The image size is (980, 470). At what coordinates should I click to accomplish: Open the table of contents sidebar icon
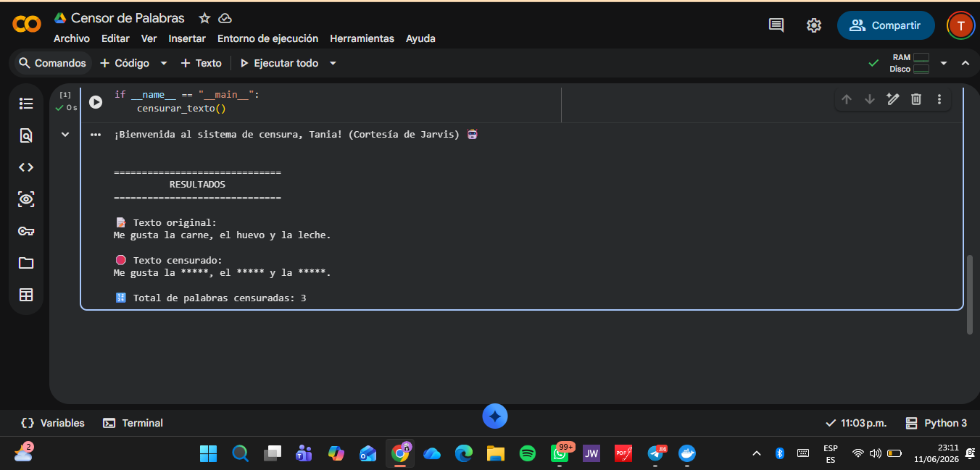coord(26,104)
